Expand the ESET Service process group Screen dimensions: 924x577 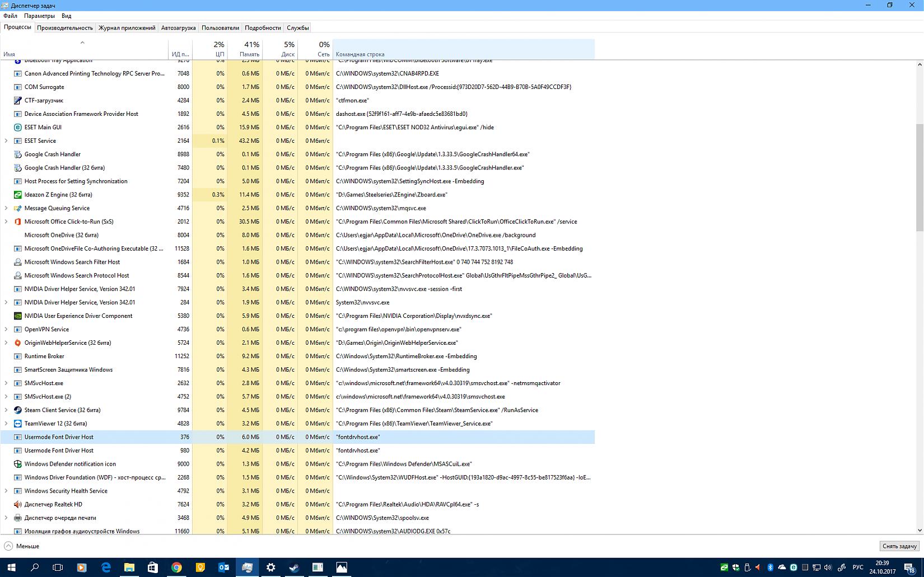tap(6, 141)
